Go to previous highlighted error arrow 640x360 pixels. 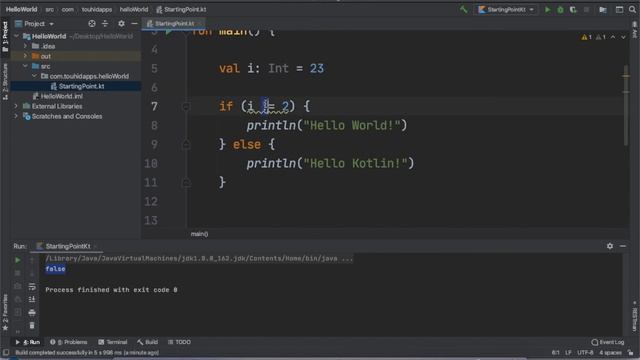pyautogui.click(x=613, y=37)
